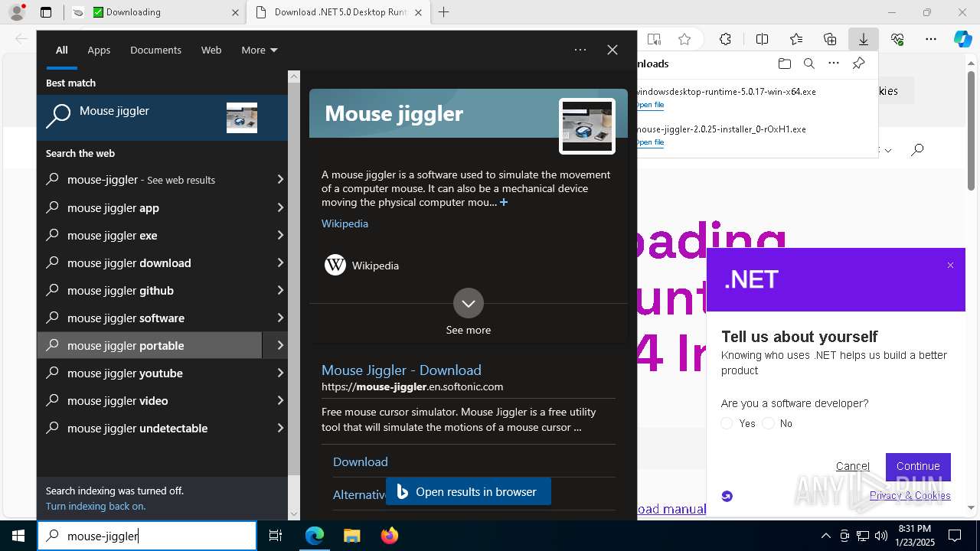
Task: Click Turn indexing back on link
Action: pos(96,506)
